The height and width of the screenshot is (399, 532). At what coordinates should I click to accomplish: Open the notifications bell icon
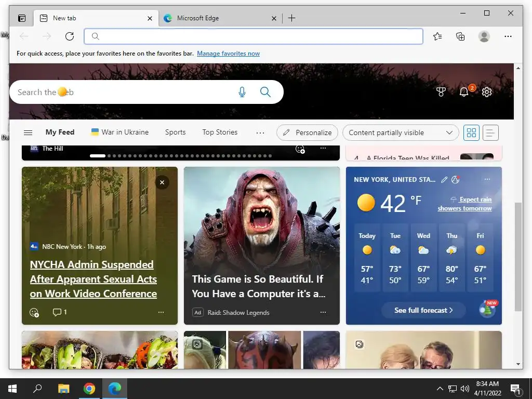point(464,91)
